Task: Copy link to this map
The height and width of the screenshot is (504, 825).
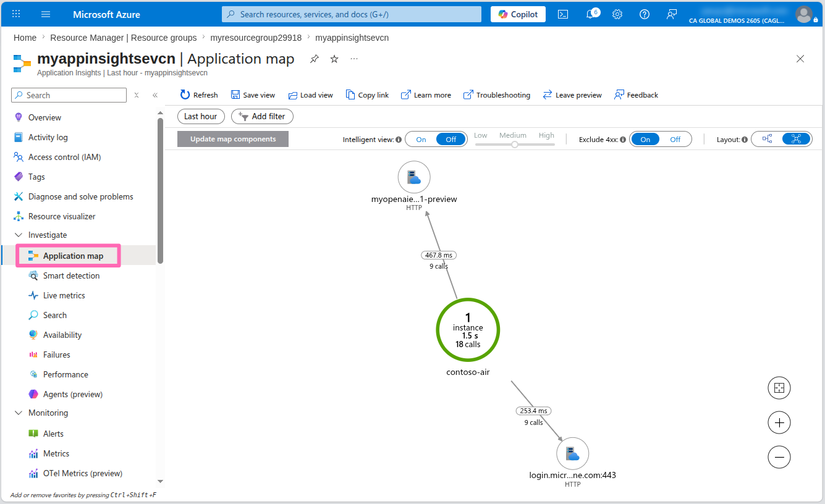Action: click(367, 94)
